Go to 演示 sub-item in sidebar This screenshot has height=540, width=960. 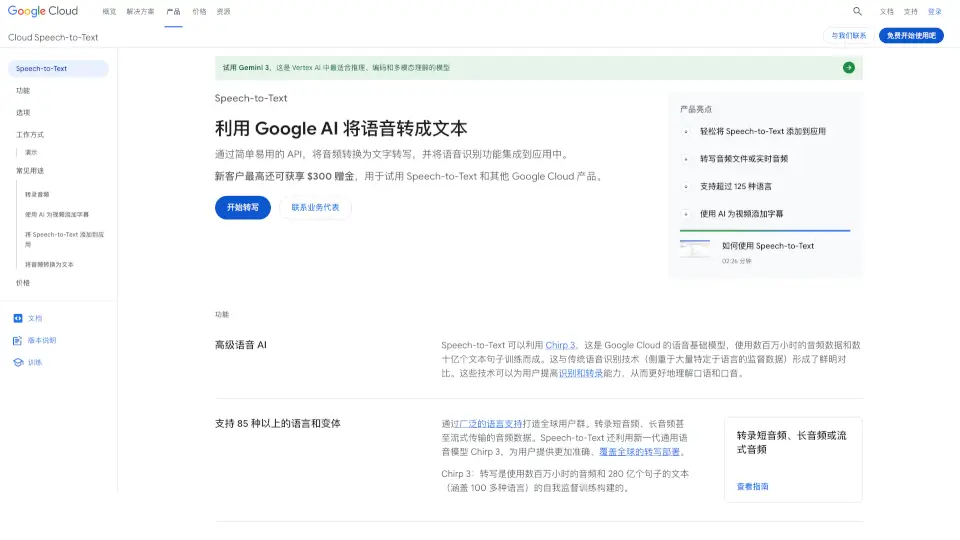31,152
